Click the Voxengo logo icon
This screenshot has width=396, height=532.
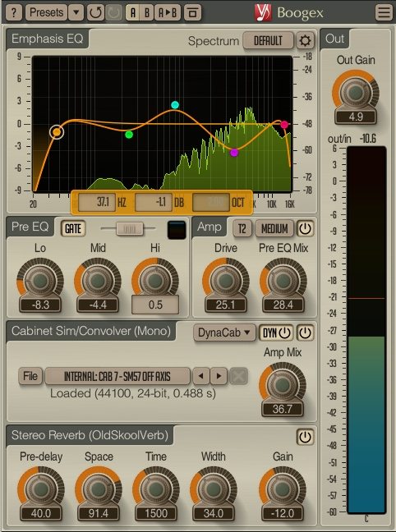point(263,13)
